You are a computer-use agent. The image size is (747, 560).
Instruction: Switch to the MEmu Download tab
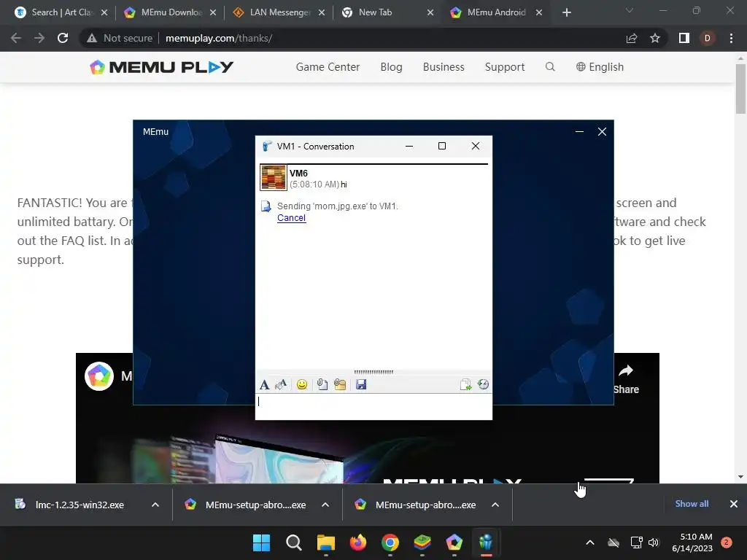pyautogui.click(x=171, y=12)
